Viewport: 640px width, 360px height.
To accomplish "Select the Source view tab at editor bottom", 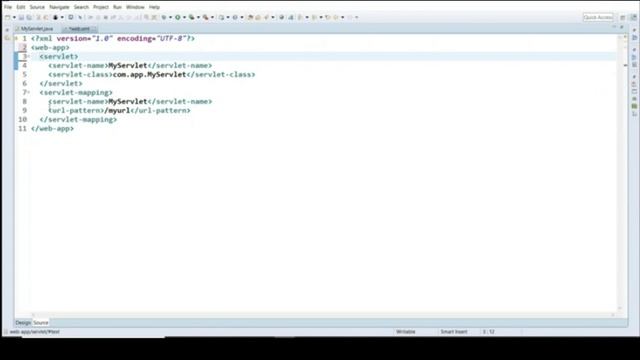I will pyautogui.click(x=40, y=322).
